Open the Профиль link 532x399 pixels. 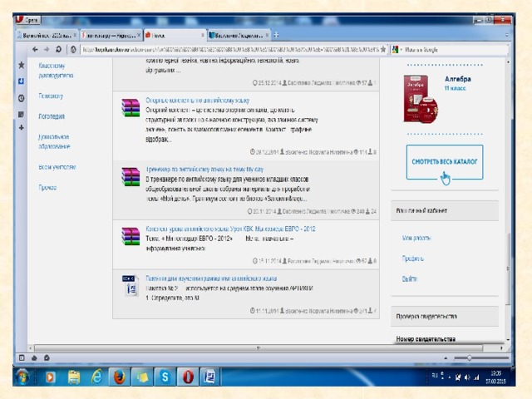click(412, 259)
